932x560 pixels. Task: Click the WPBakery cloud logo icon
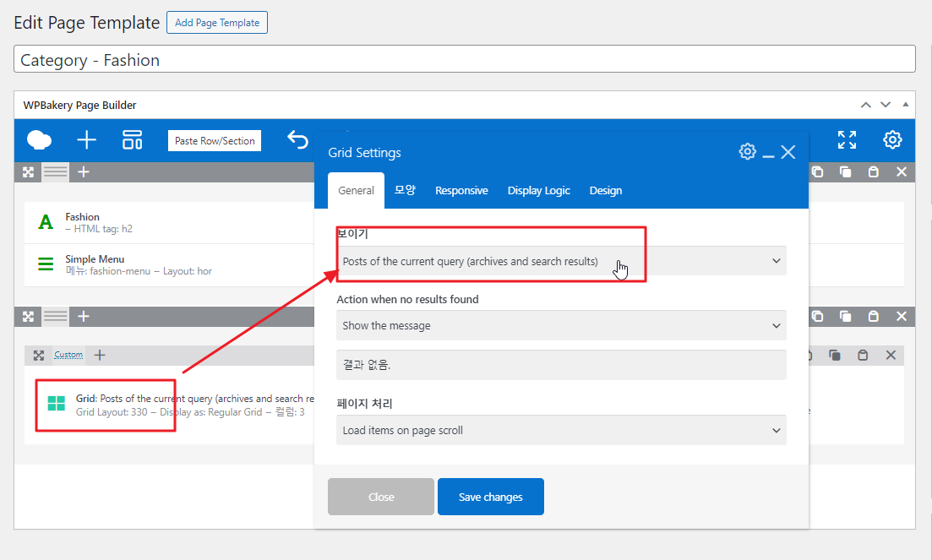(39, 140)
